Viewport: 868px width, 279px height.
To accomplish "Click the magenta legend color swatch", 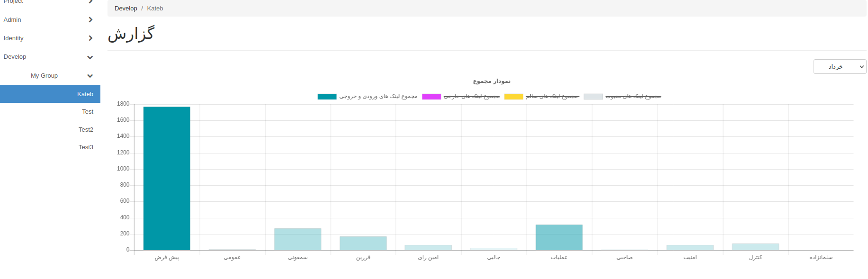I will 431,97.
